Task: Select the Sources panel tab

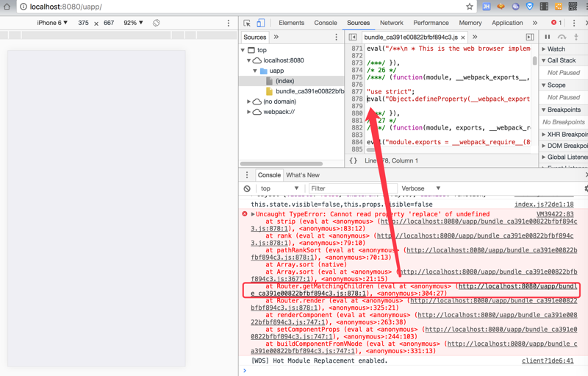Action: (x=358, y=23)
